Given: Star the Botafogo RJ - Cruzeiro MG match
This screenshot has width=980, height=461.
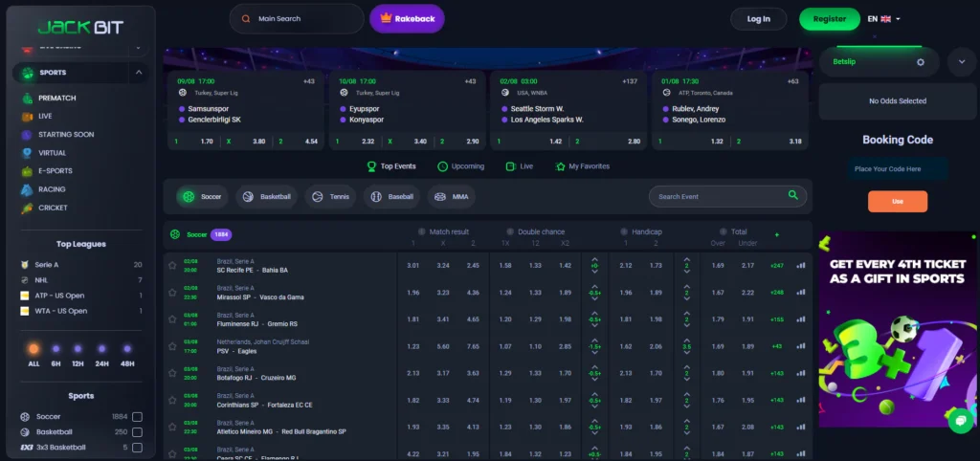Looking at the screenshot, I should tap(172, 373).
